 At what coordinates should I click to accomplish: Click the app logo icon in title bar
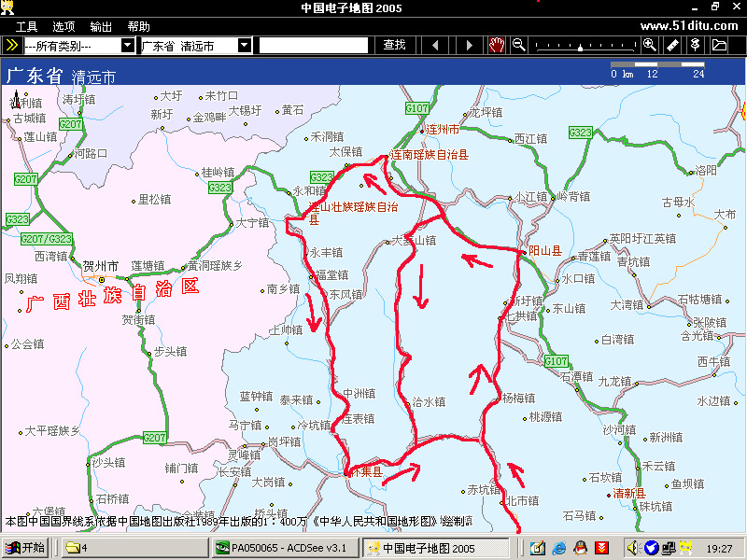tap(7, 7)
